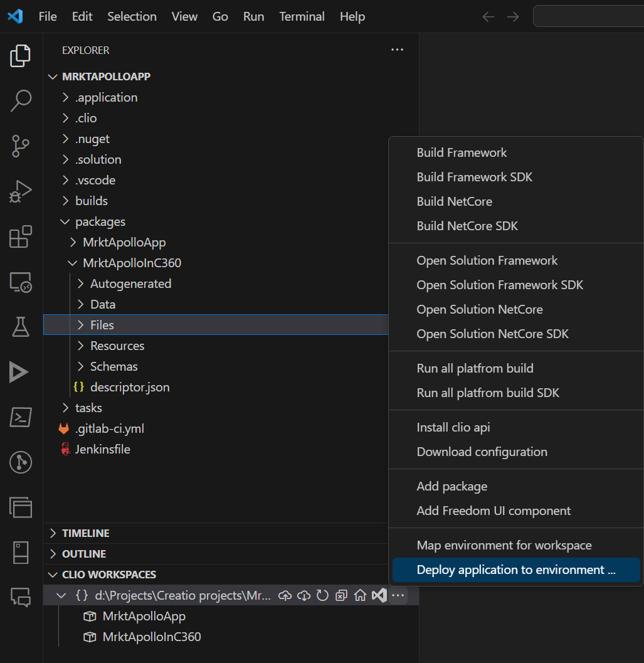Open the Selection menu
644x663 pixels.
point(132,16)
